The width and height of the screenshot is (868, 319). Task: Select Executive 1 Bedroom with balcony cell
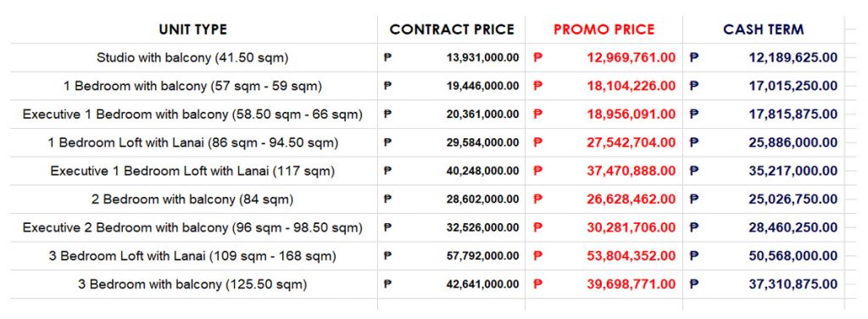tap(192, 115)
